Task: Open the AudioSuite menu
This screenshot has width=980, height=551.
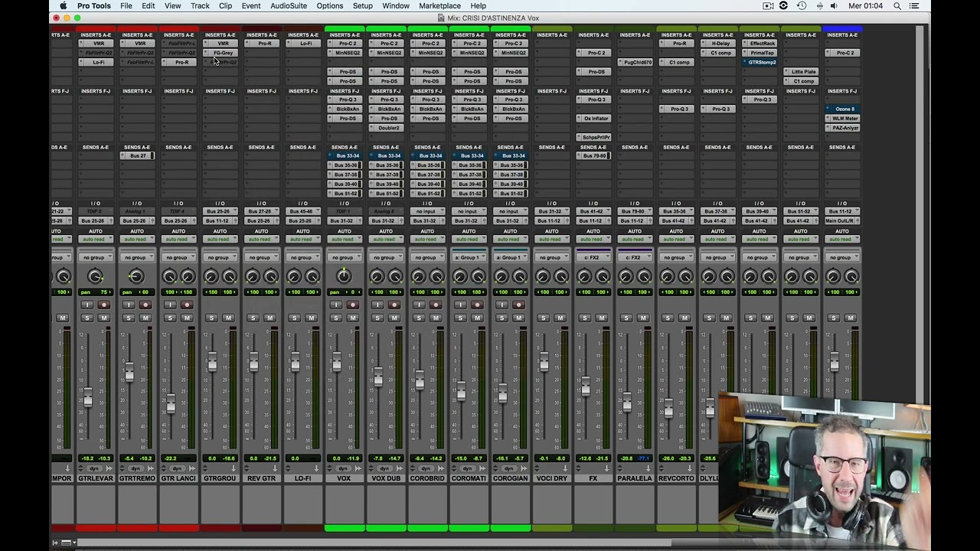Action: [289, 6]
